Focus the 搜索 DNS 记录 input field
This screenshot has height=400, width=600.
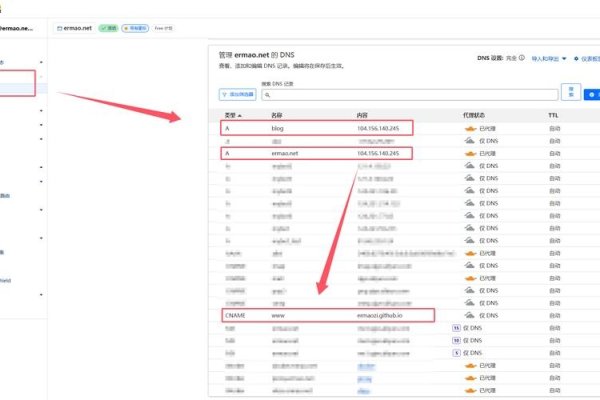(409, 95)
